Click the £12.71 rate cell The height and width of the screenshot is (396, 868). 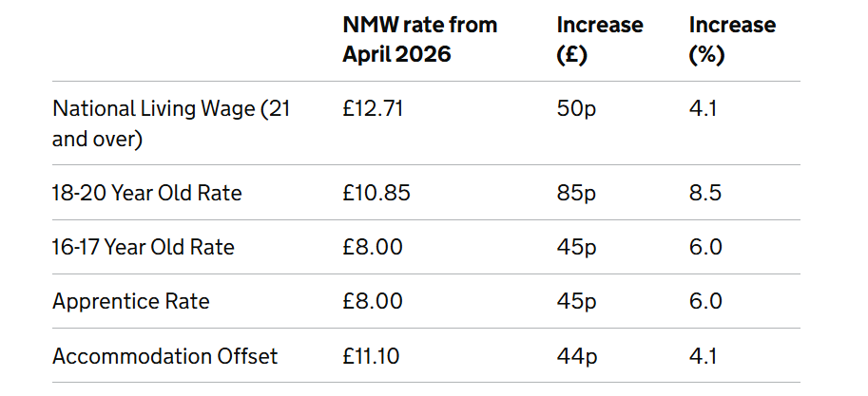(374, 108)
